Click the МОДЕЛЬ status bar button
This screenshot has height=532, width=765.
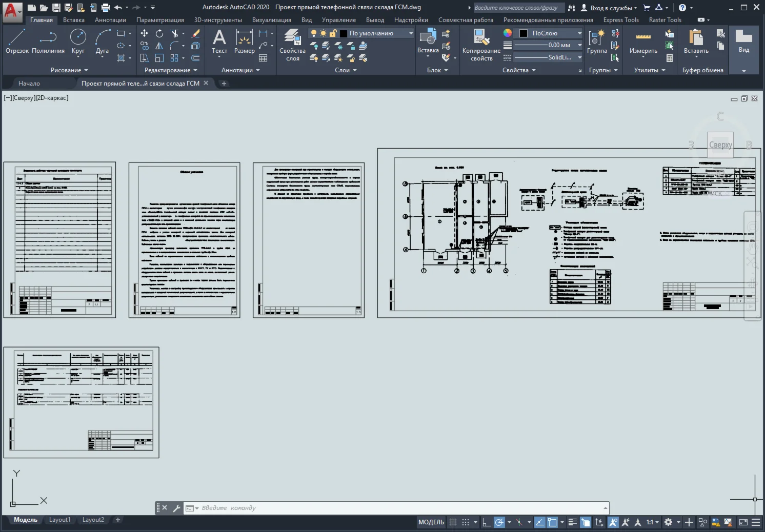coord(431,522)
